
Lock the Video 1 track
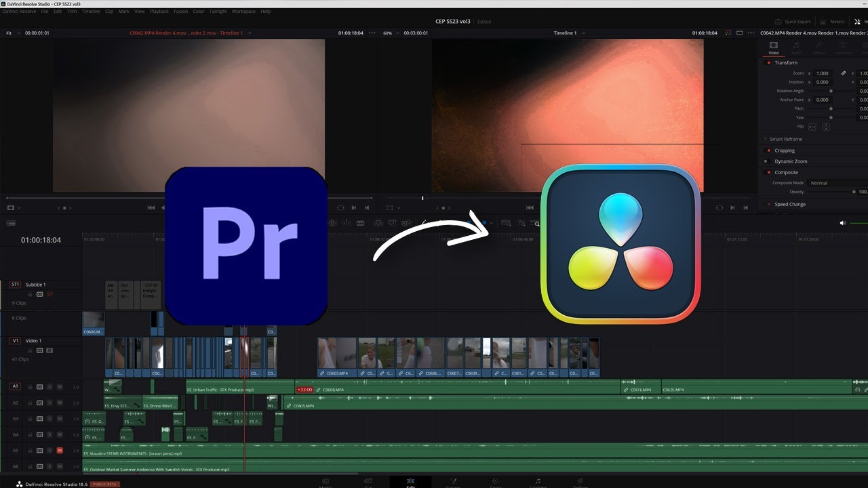(x=30, y=350)
